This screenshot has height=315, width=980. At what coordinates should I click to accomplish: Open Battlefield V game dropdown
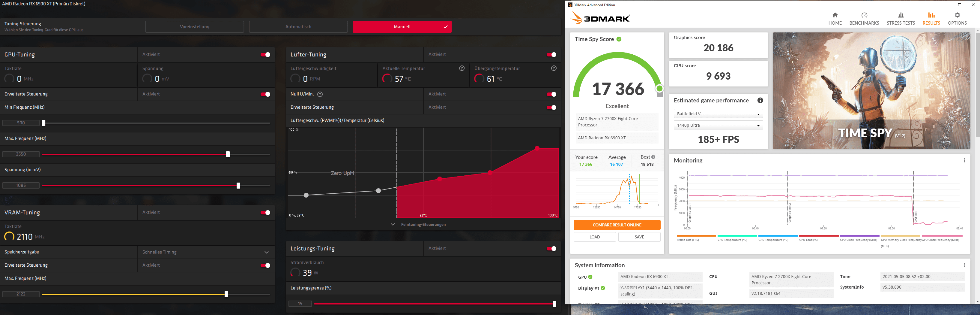coord(718,114)
